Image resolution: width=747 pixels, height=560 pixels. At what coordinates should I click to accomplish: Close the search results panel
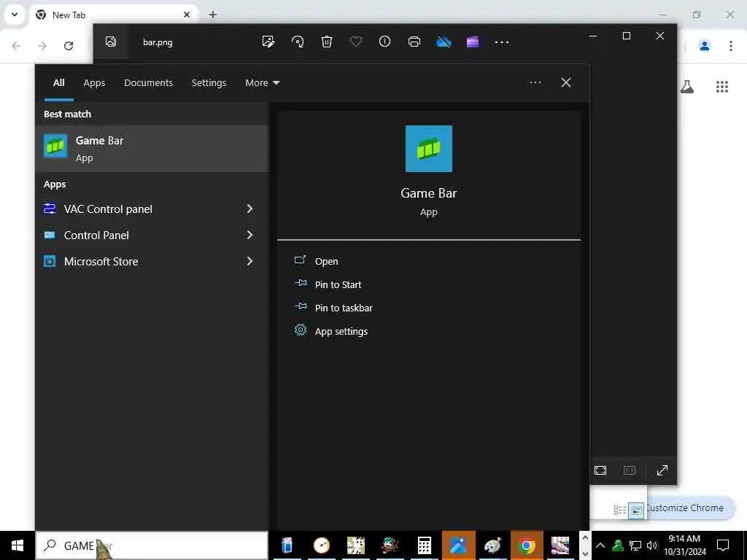(x=565, y=82)
